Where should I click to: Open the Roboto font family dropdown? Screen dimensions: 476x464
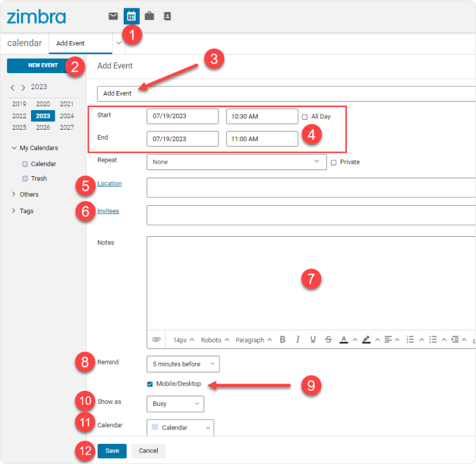pyautogui.click(x=215, y=340)
